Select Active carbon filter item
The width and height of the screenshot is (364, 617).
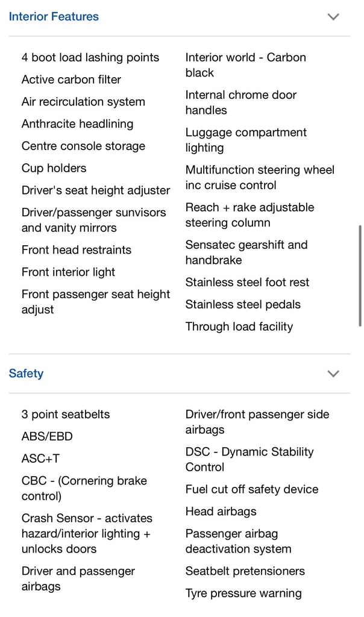point(71,80)
